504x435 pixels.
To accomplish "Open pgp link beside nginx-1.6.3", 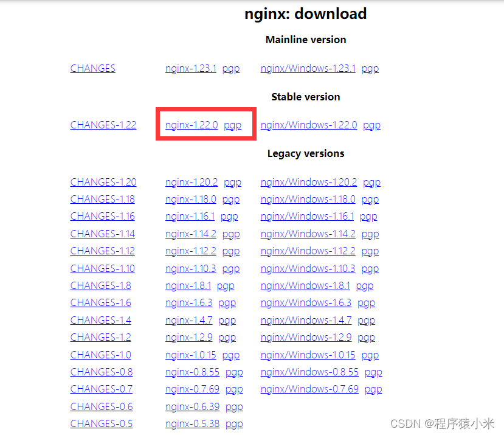I will click(227, 304).
